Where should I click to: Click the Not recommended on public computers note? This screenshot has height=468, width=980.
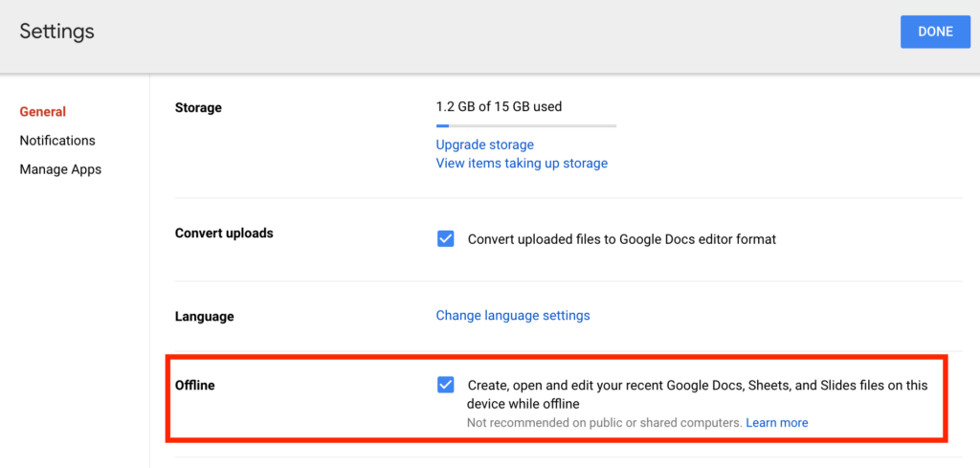click(x=604, y=423)
